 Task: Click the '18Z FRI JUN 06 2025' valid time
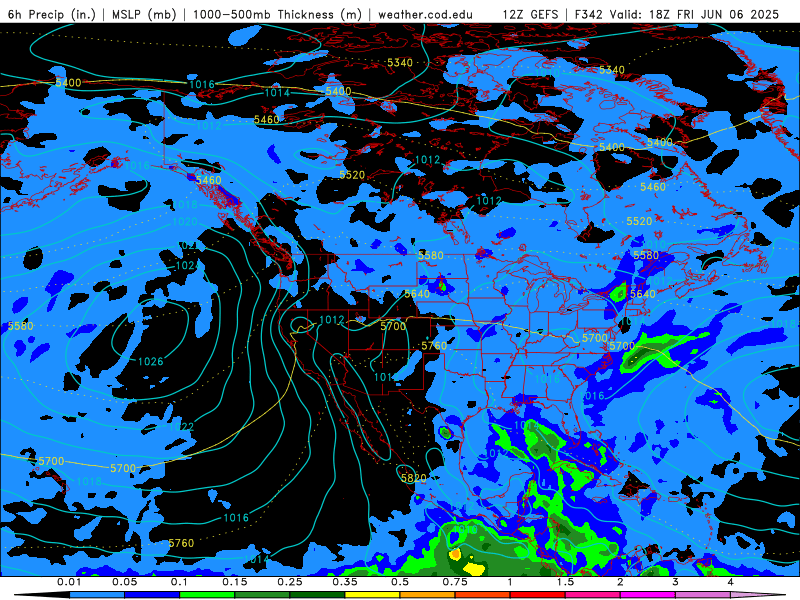pyautogui.click(x=714, y=14)
